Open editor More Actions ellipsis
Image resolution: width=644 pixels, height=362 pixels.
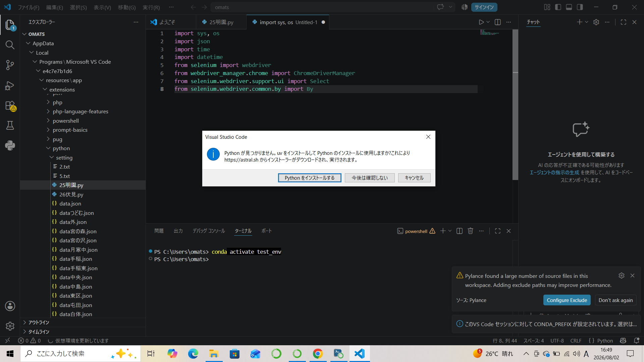click(508, 22)
